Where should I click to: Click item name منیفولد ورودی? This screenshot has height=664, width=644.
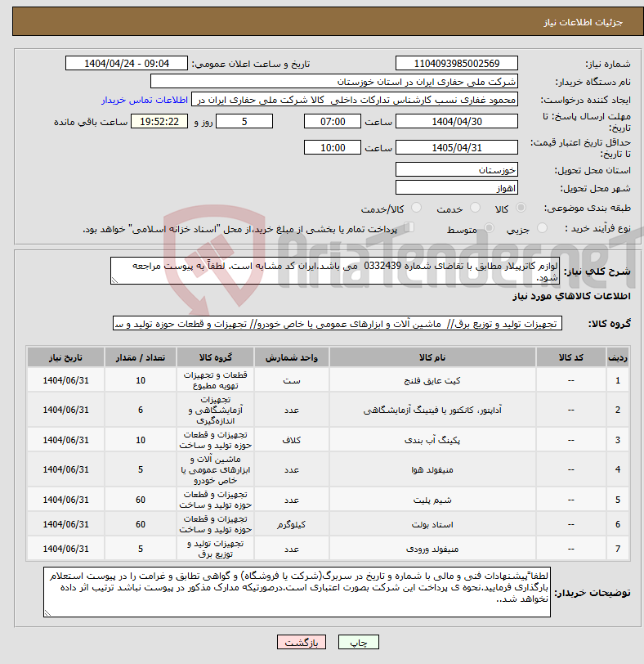tap(432, 549)
